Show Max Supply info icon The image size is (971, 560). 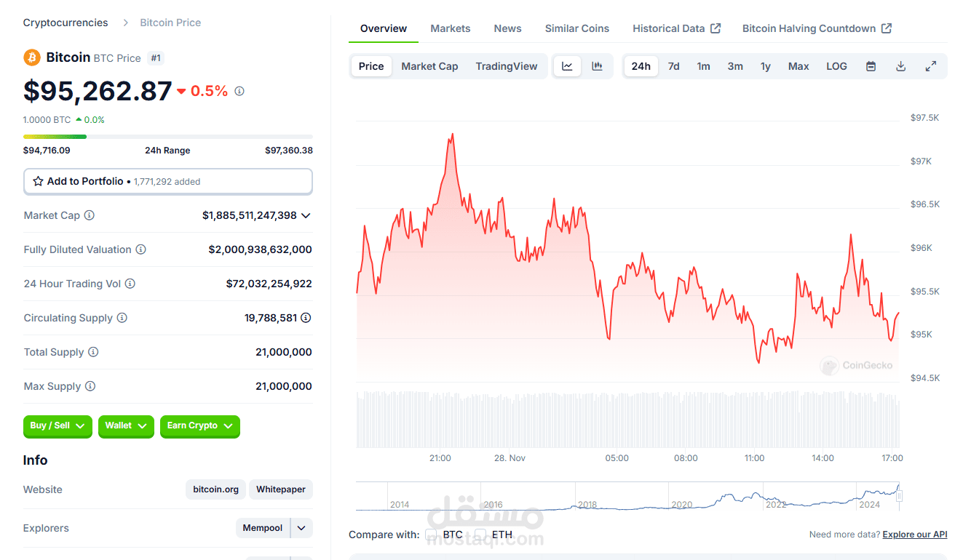pos(90,386)
